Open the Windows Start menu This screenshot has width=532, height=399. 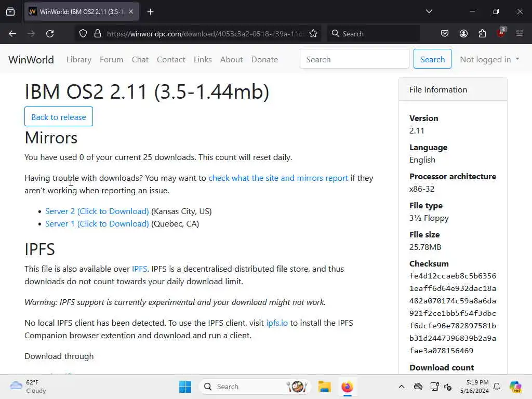[185, 387]
